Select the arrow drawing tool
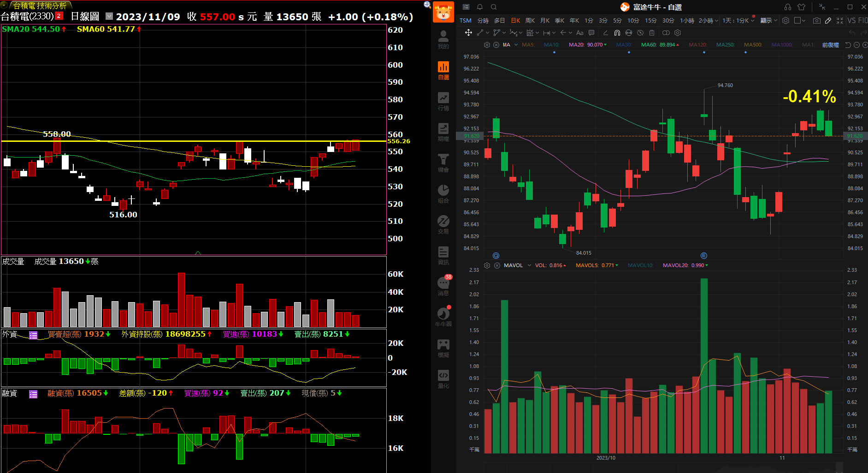Image resolution: width=868 pixels, height=473 pixels. click(x=563, y=33)
